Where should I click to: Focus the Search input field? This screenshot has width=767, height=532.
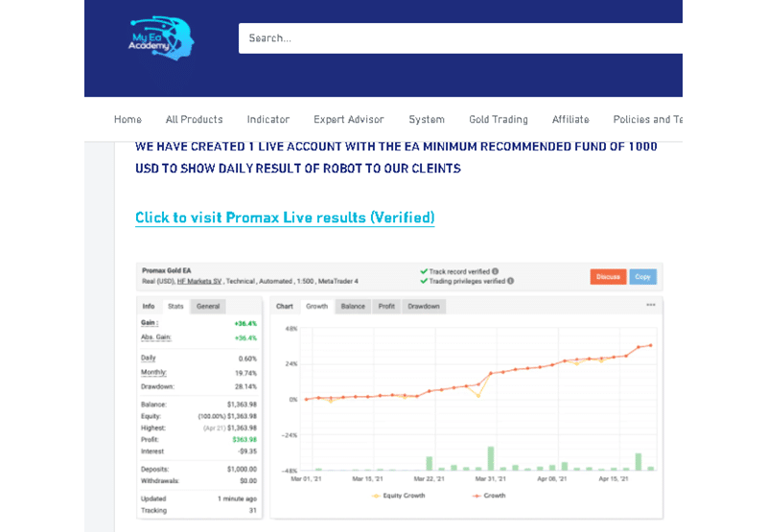click(460, 38)
